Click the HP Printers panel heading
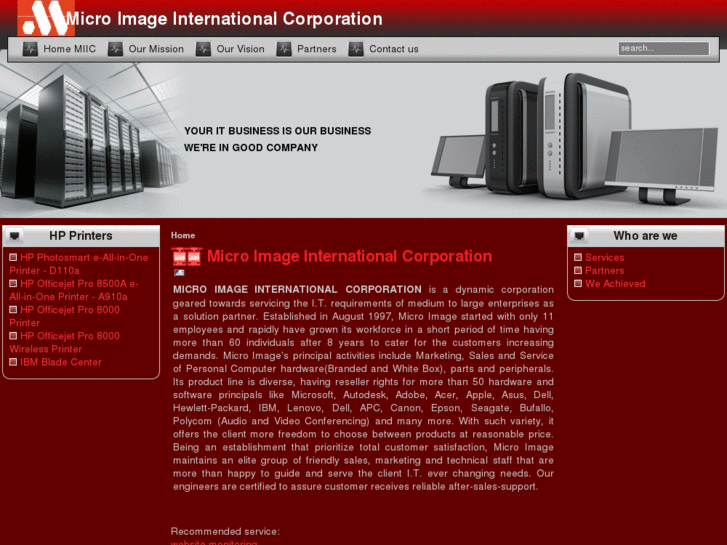Screen dimensions: 727x545 pyautogui.click(x=81, y=236)
